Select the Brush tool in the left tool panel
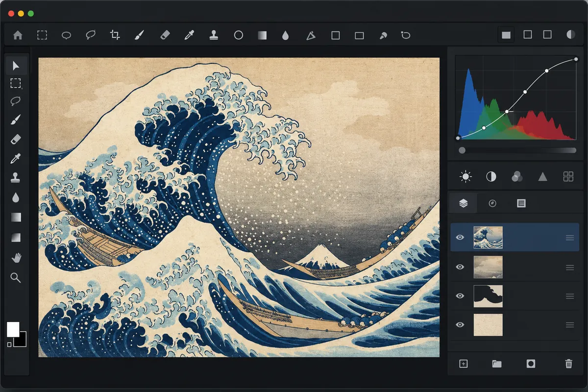Screen dimensions: 588x392 point(16,120)
